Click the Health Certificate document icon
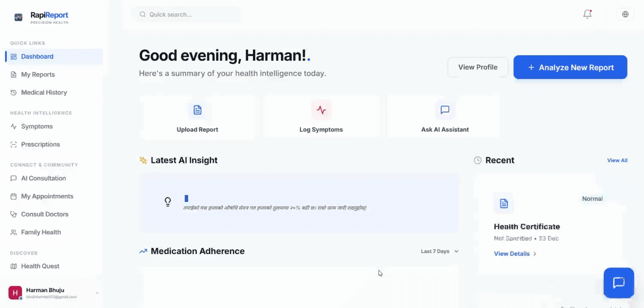The image size is (644, 308). tap(504, 203)
